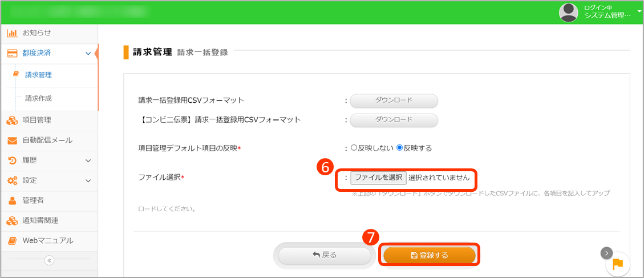Select the 反映する radio button
This screenshot has width=644, height=278.
coord(399,148)
